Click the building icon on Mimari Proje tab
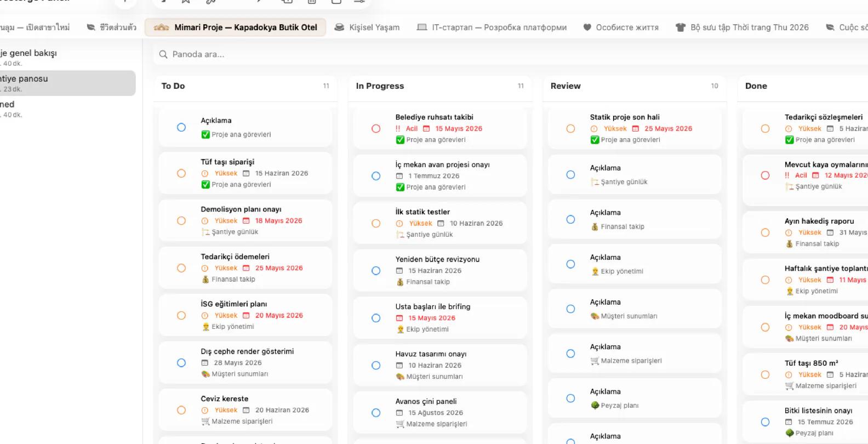Image resolution: width=868 pixels, height=444 pixels. tap(161, 27)
